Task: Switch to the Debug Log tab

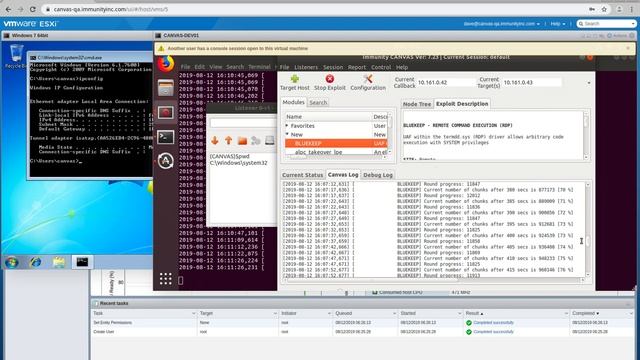Action: 378,175
